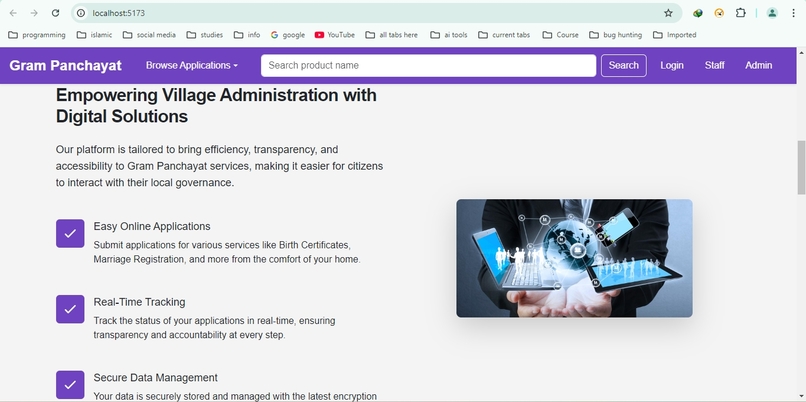Reload the page with the refresh icon
Image resolution: width=806 pixels, height=402 pixels.
(56, 13)
